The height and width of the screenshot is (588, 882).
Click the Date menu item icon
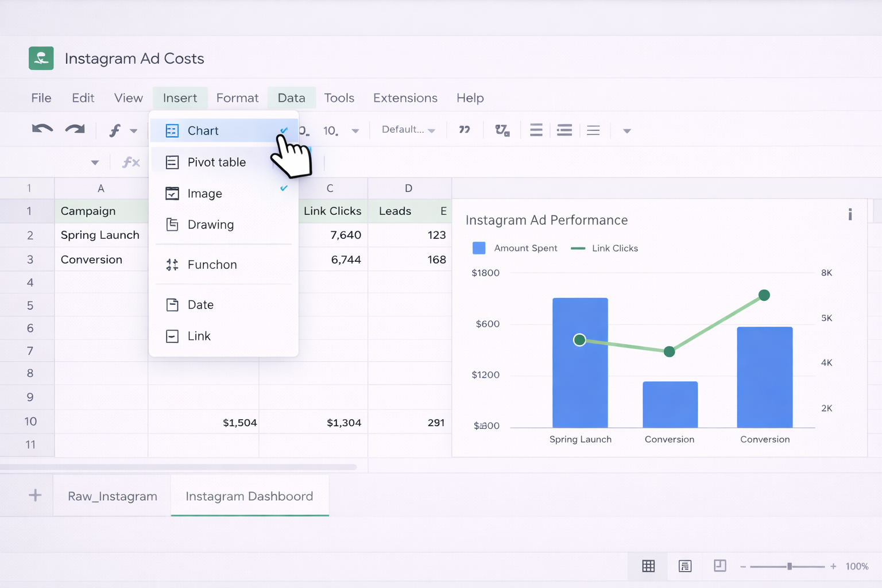[172, 305]
